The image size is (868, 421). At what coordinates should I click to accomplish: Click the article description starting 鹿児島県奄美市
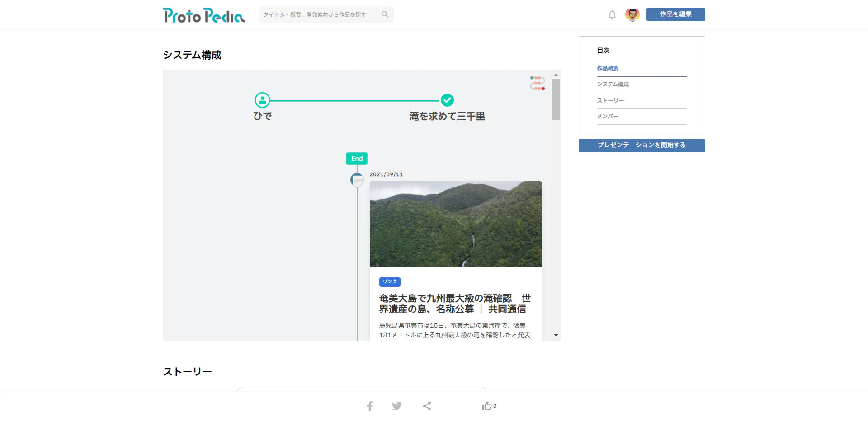point(454,330)
